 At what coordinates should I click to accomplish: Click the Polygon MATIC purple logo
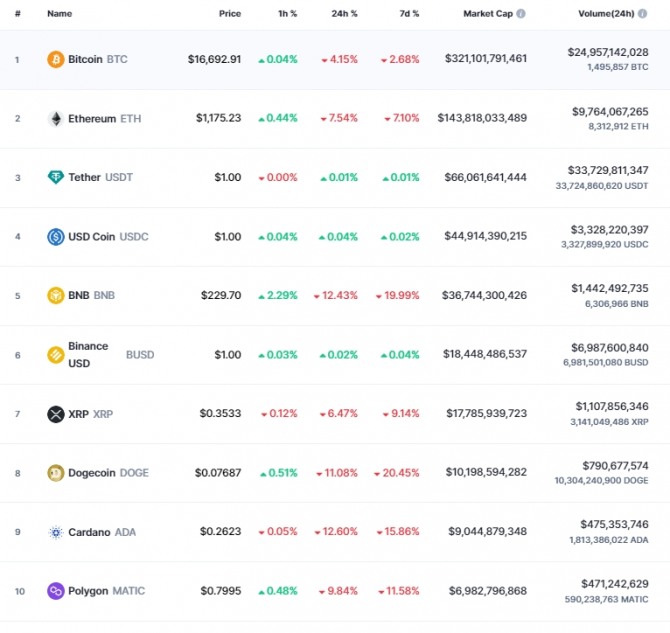pyautogui.click(x=56, y=591)
